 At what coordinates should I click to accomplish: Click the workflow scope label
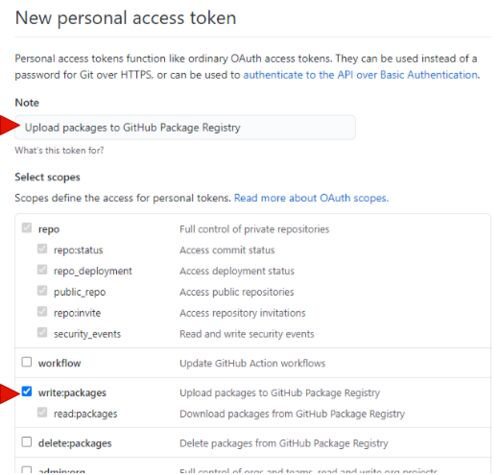tap(59, 363)
